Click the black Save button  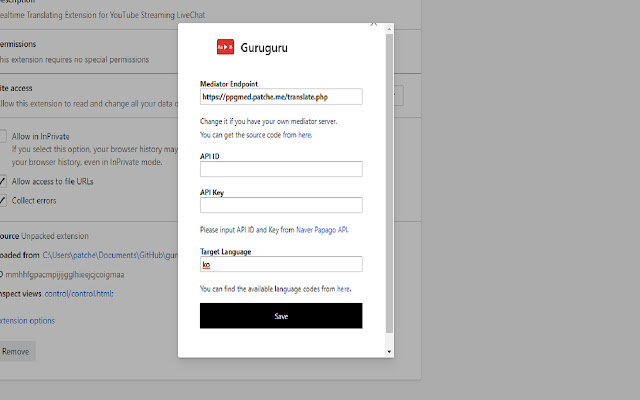(281, 316)
